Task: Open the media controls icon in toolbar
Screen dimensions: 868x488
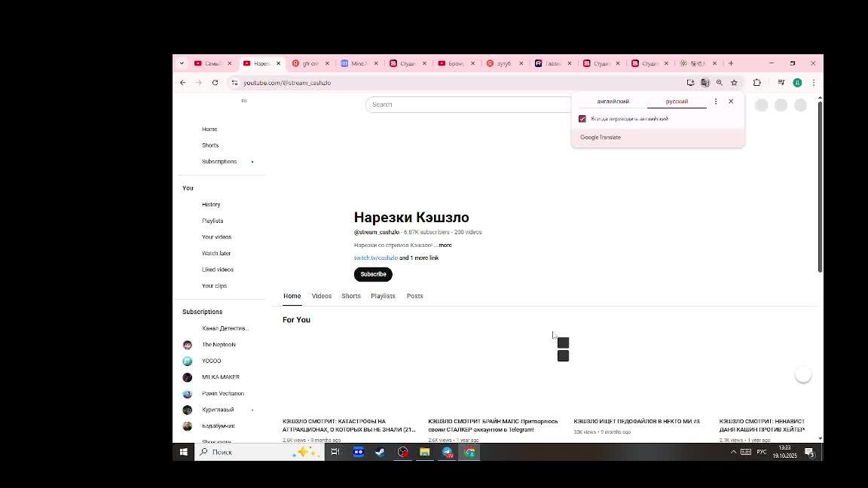Action: point(781,82)
